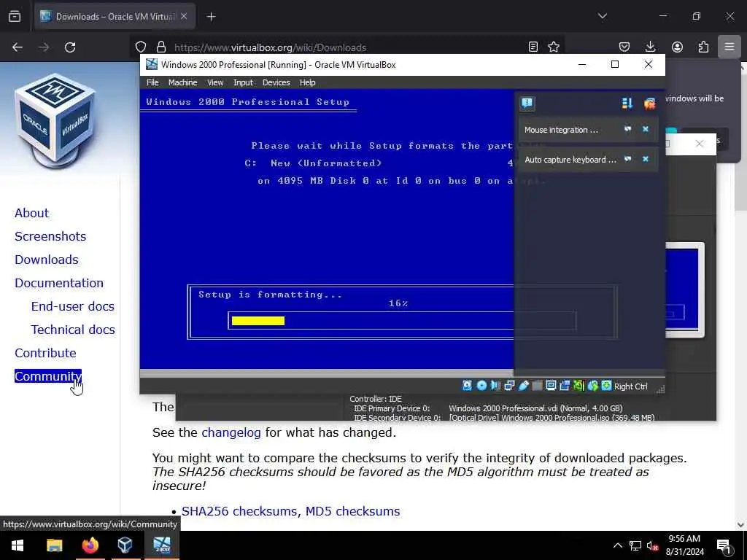
Task: Click the hard disk activity status icon
Action: pos(468,386)
